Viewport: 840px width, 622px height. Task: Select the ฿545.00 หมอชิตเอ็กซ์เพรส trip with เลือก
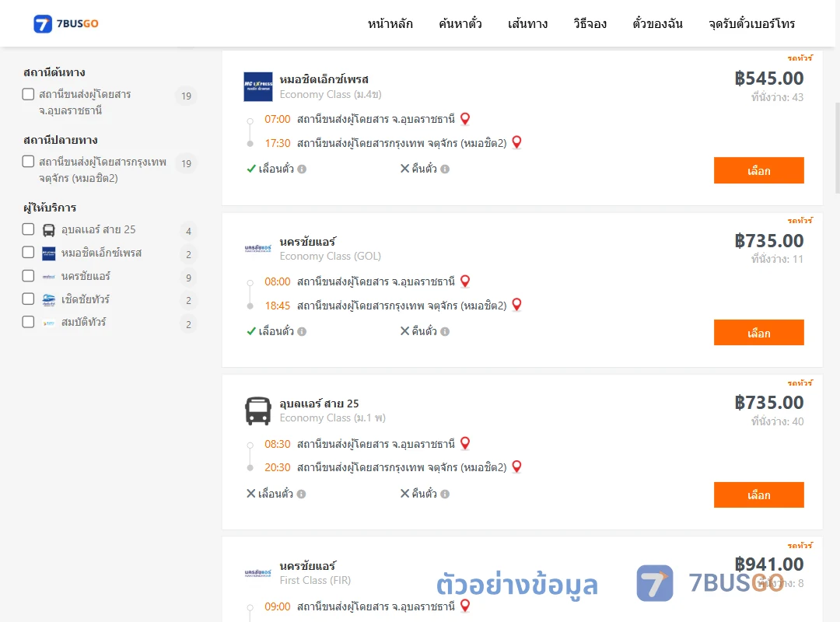click(x=758, y=170)
